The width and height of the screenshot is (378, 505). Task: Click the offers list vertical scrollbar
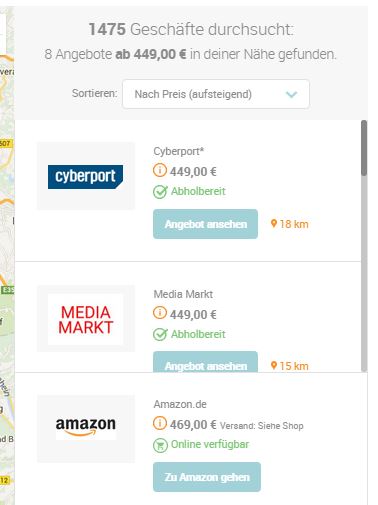click(x=364, y=246)
